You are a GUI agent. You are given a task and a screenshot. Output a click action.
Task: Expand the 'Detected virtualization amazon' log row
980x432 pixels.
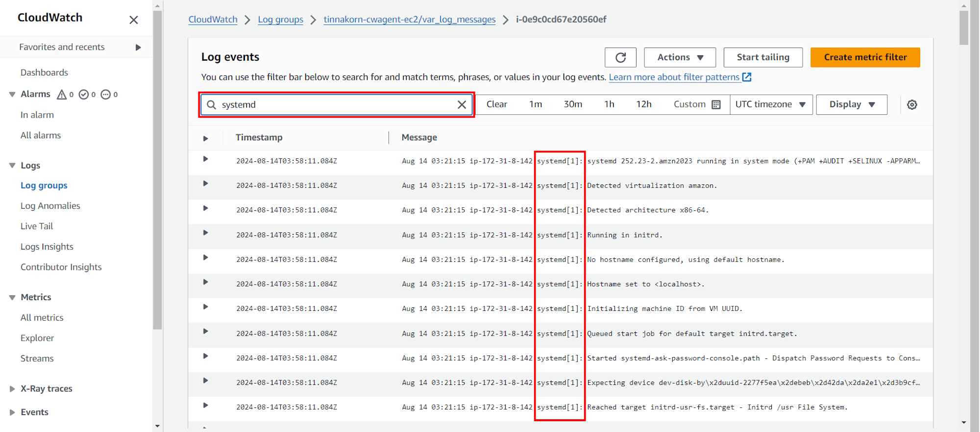pos(206,183)
